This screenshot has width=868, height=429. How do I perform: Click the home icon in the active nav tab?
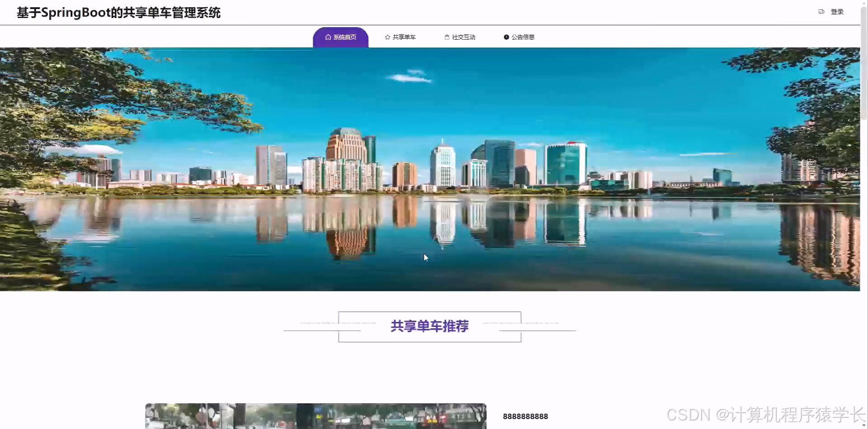(328, 37)
